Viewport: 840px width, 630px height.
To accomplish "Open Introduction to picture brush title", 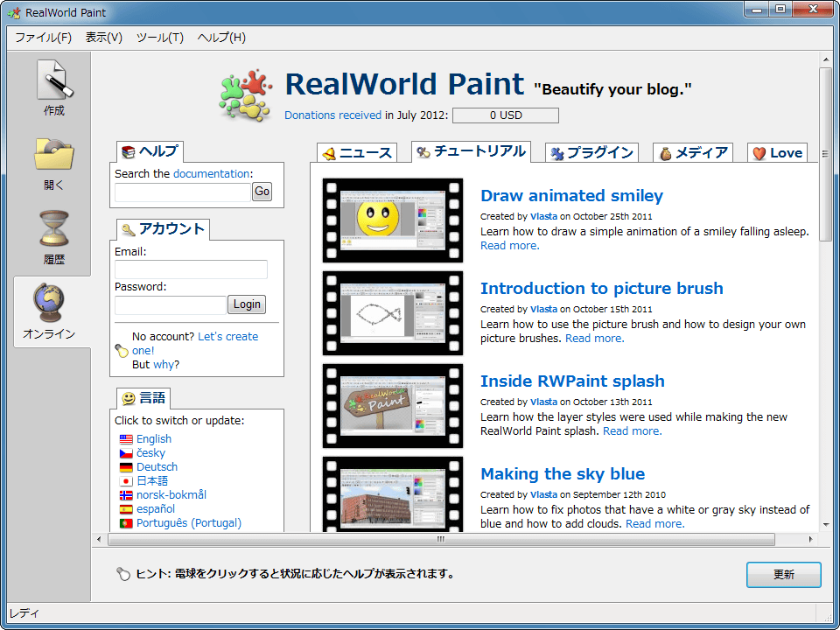I will 602,288.
